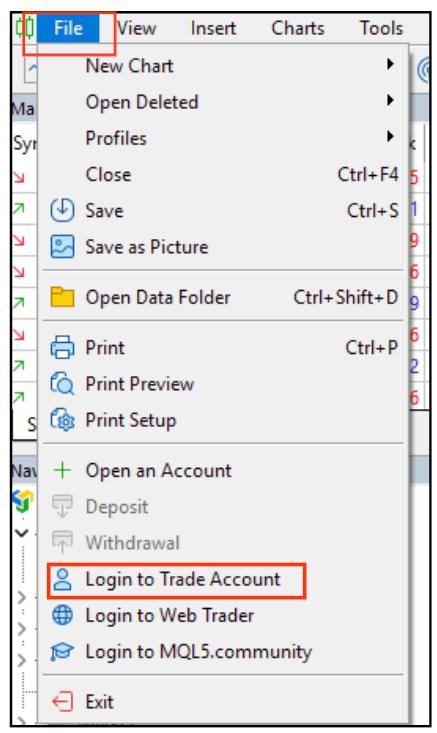Click the printer icon next to Print
The width and height of the screenshot is (437, 733).
(62, 347)
